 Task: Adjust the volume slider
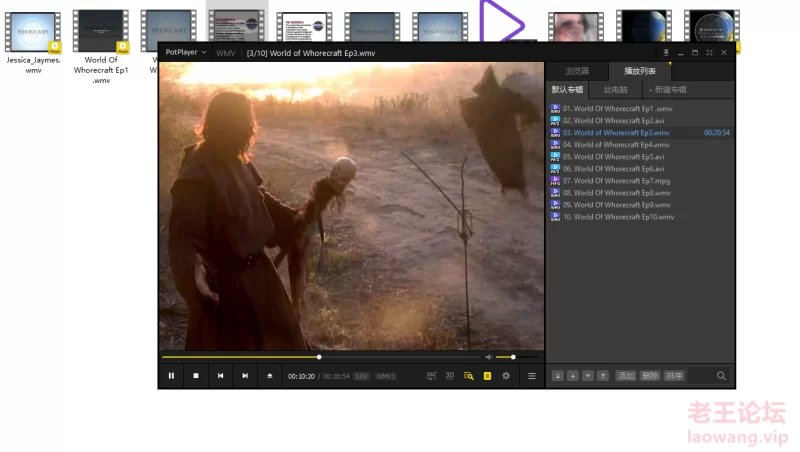[x=516, y=357]
